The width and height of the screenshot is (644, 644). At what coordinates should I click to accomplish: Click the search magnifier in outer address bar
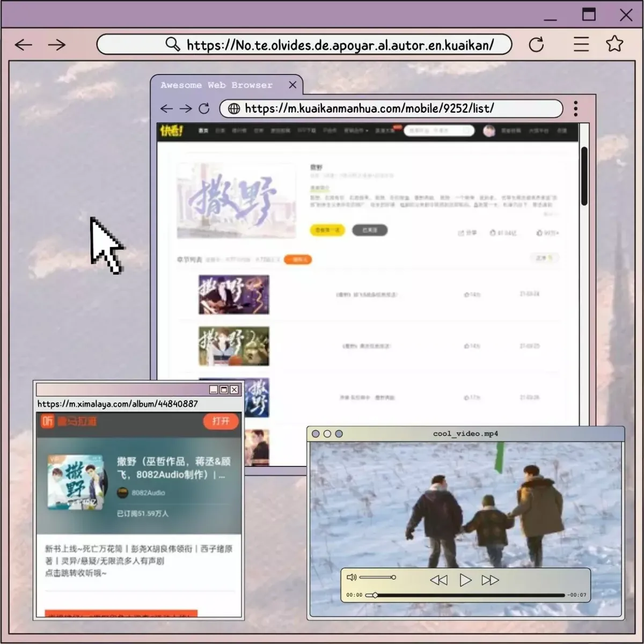pos(172,44)
